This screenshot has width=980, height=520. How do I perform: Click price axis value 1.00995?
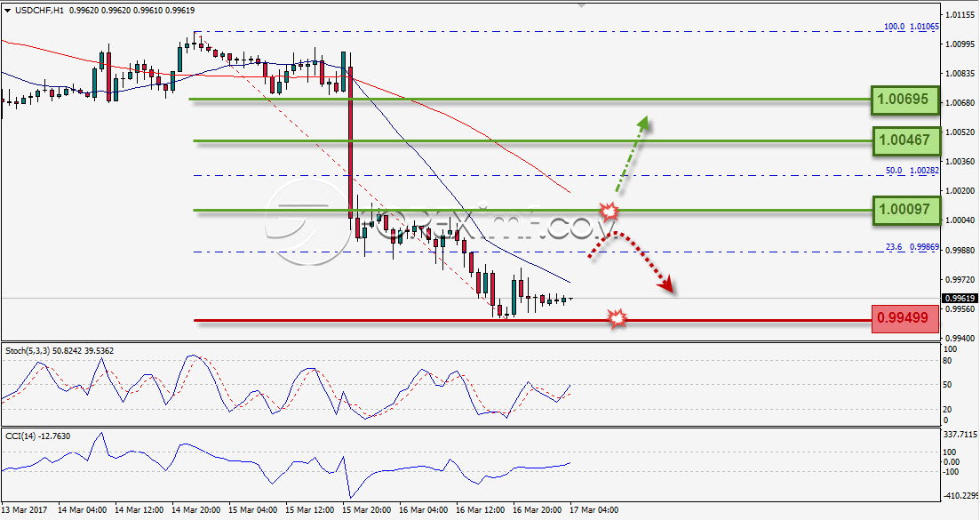click(960, 44)
